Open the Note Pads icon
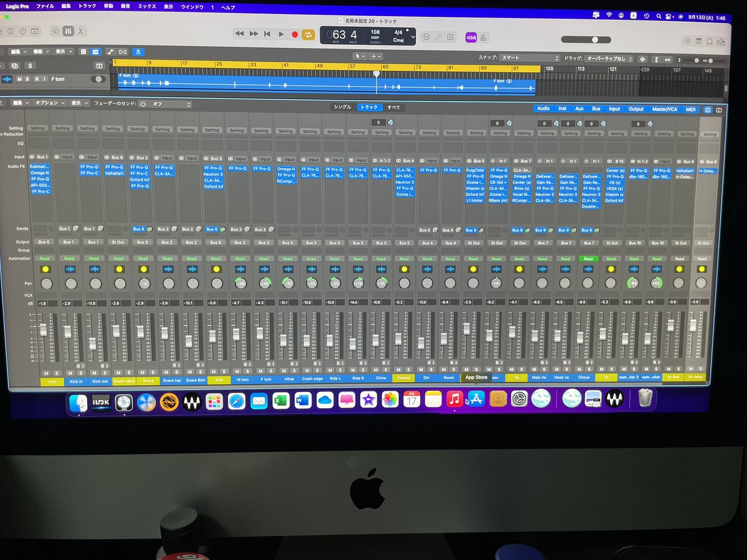This screenshot has width=747, height=560. (x=698, y=41)
